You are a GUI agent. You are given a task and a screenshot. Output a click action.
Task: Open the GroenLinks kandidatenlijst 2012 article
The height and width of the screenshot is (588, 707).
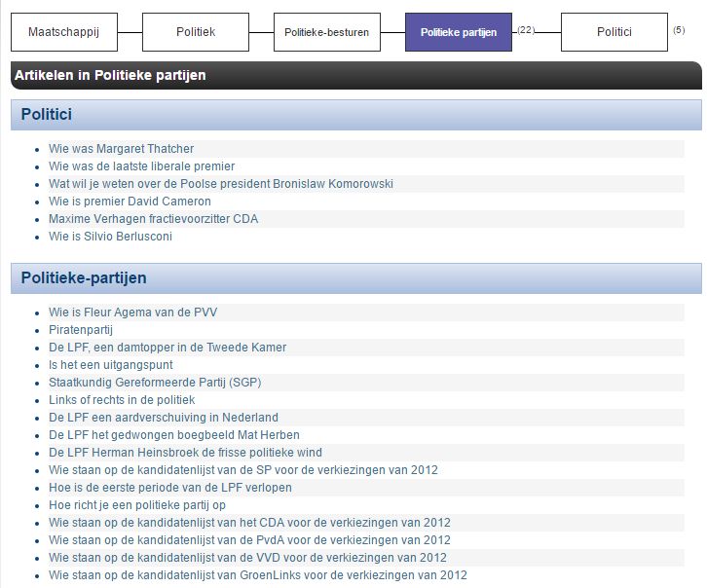257,575
